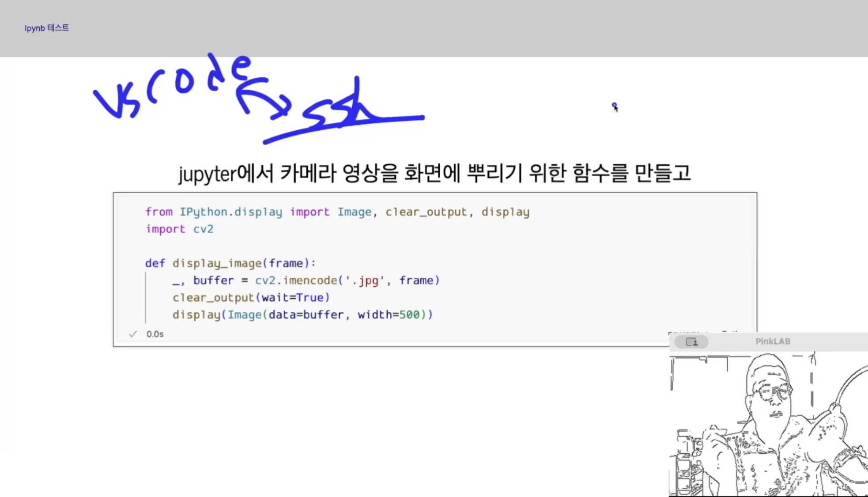This screenshot has height=497, width=868.
Task: Click 'cv2.imencode' in the code cell
Action: (x=296, y=281)
